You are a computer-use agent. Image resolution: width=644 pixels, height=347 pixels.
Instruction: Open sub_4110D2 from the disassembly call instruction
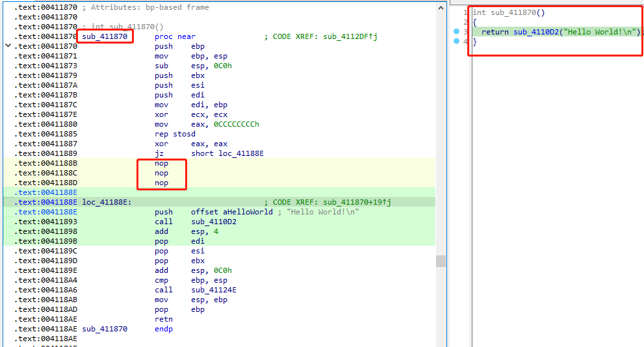click(214, 222)
